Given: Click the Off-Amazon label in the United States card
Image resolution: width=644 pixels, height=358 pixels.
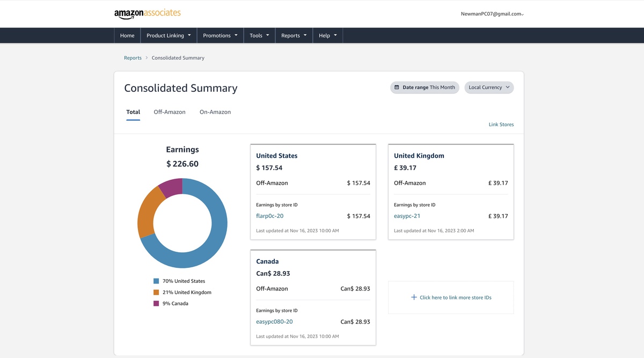Looking at the screenshot, I should [272, 183].
